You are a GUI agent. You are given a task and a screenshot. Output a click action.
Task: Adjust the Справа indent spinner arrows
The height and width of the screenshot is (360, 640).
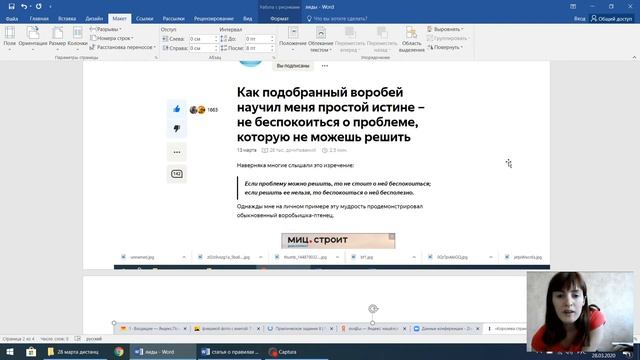[x=216, y=48]
